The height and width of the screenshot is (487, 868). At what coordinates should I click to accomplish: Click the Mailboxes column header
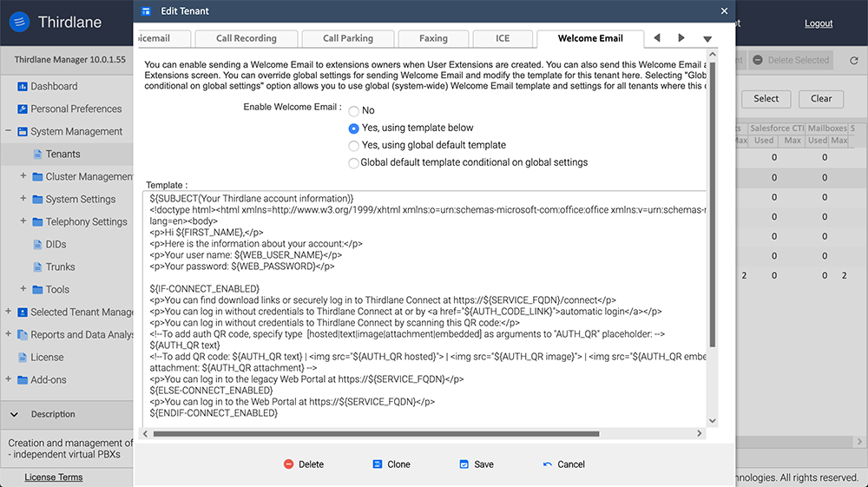coord(827,128)
